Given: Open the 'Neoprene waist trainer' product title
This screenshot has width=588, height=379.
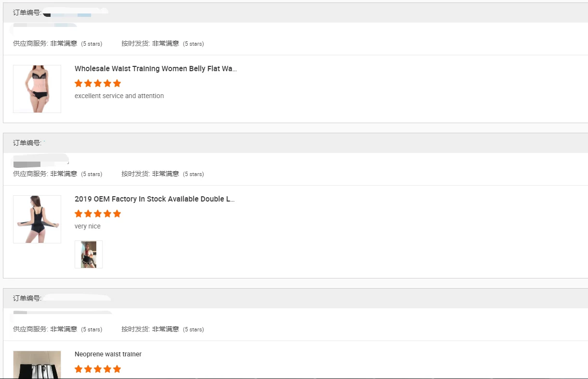Looking at the screenshot, I should (x=108, y=354).
